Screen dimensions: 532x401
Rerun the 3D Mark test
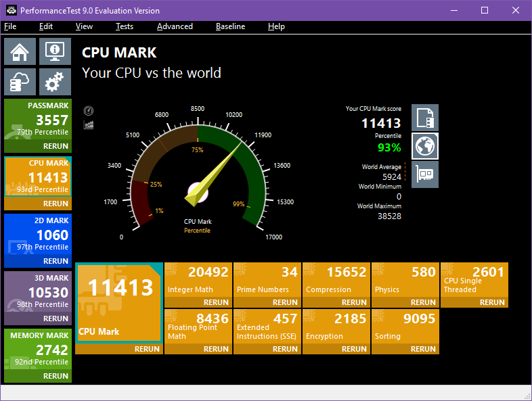(38, 319)
